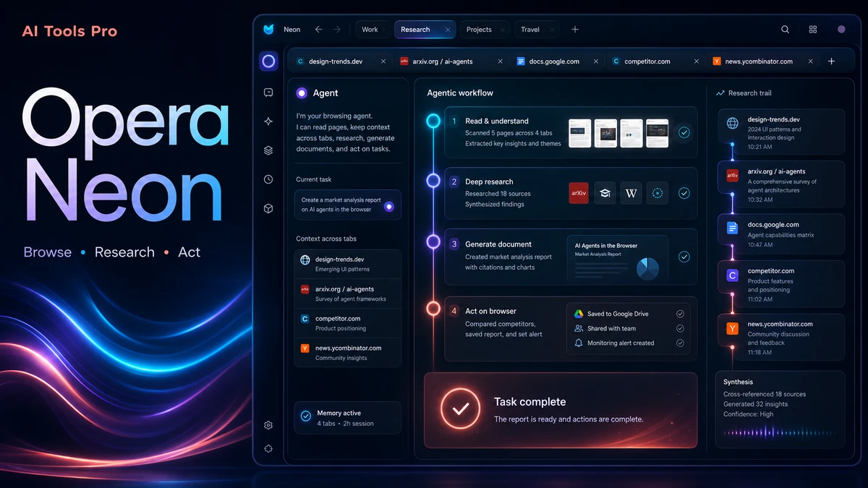The height and width of the screenshot is (488, 868).
Task: Open the layers stack icon in sidebar
Action: pyautogui.click(x=268, y=150)
